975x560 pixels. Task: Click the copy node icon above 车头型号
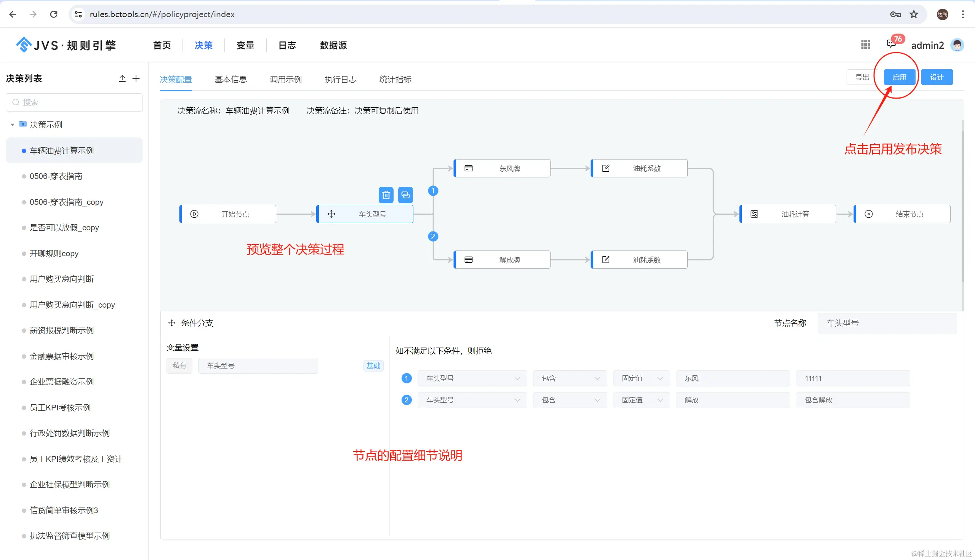pos(405,195)
